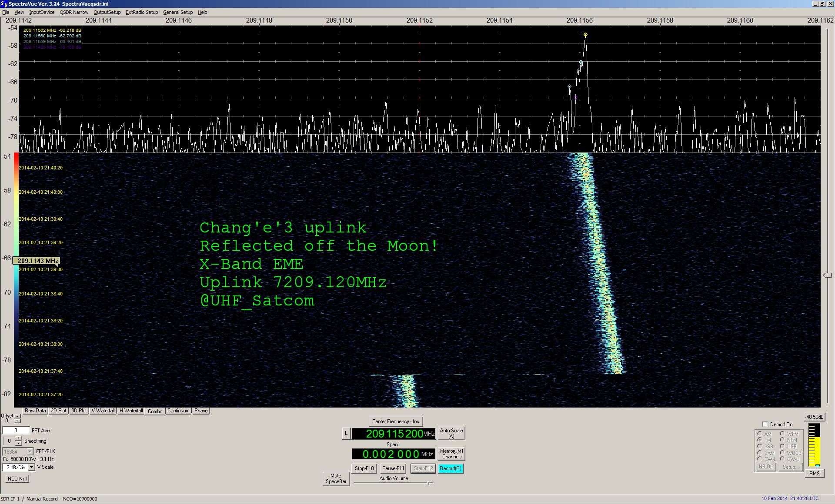Click the FFT Ave input field
This screenshot has height=504, width=835.
point(16,430)
